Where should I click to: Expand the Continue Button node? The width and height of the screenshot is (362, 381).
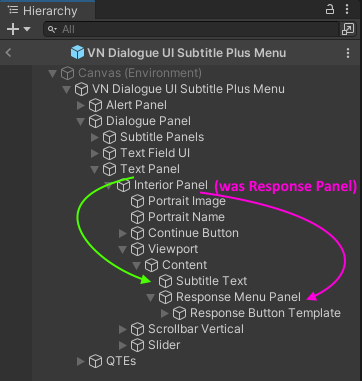(123, 233)
